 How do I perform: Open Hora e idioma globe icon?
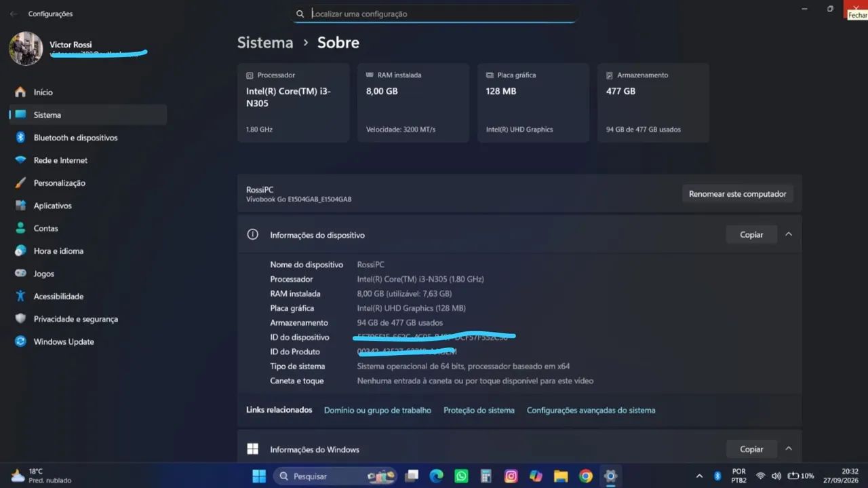(x=20, y=251)
